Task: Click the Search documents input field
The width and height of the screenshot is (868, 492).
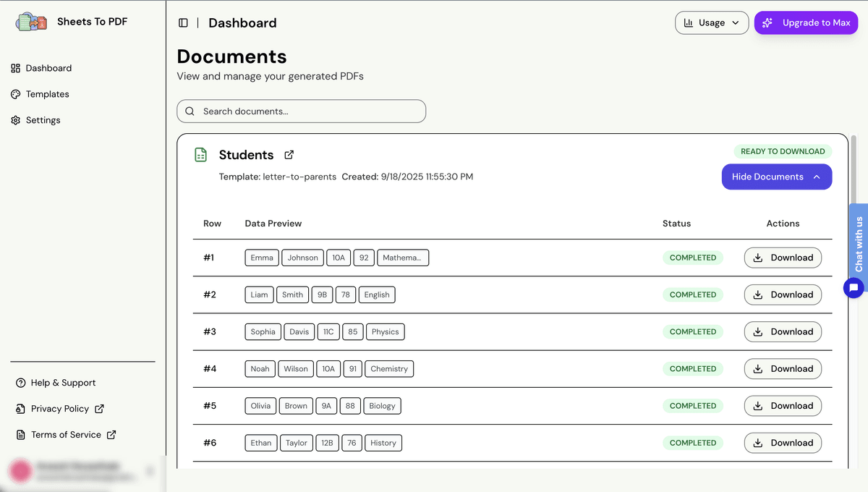Action: coord(301,111)
